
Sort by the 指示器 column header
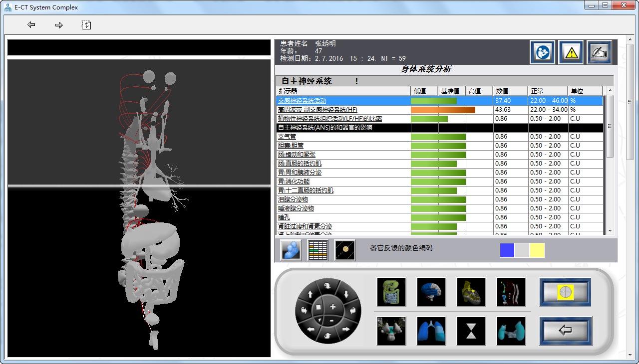click(x=343, y=91)
